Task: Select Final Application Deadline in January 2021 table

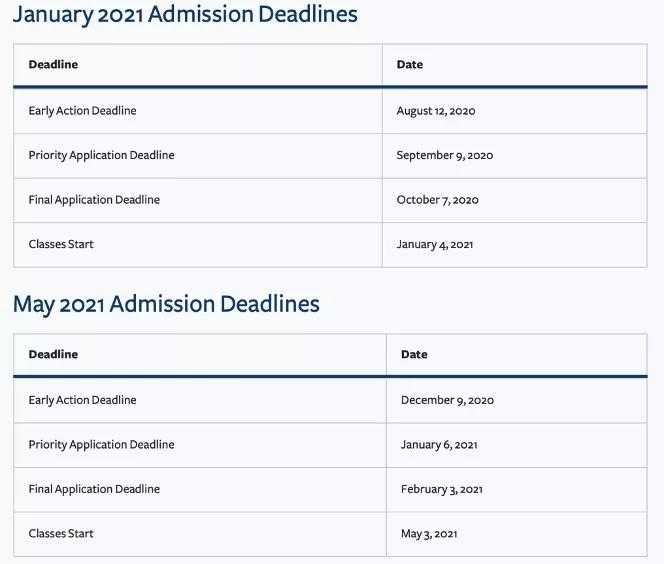Action: point(94,200)
